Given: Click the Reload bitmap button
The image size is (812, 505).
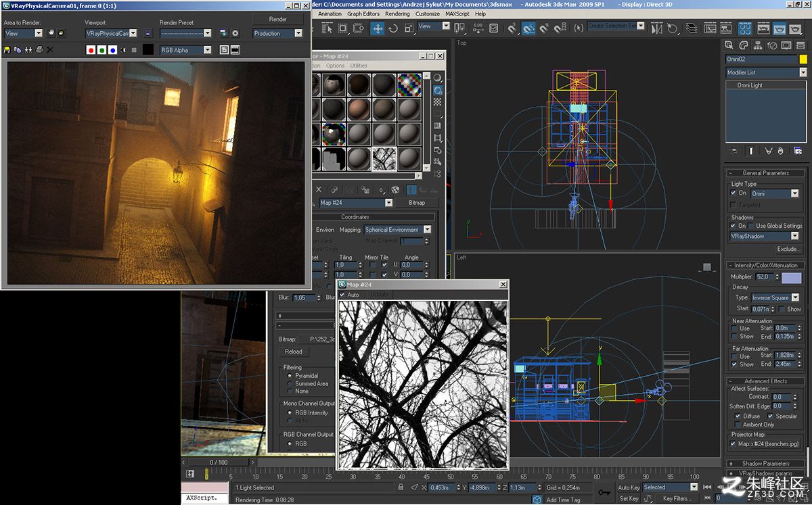Looking at the screenshot, I should [293, 352].
